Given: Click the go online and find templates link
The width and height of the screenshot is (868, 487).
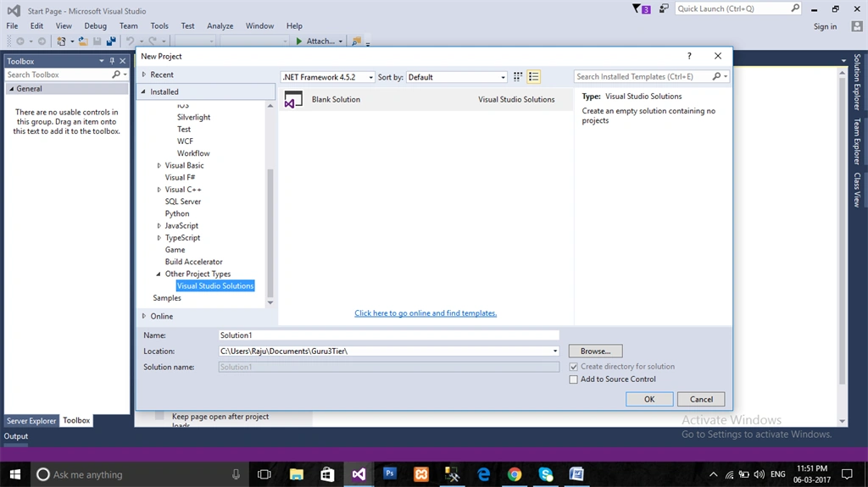Looking at the screenshot, I should [x=426, y=313].
